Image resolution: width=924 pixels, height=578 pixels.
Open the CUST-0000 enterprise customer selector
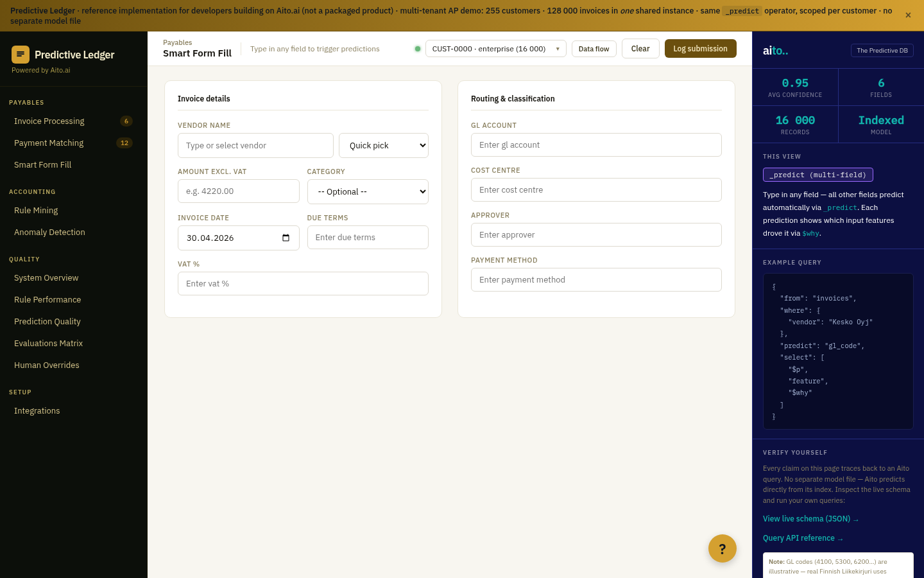496,49
